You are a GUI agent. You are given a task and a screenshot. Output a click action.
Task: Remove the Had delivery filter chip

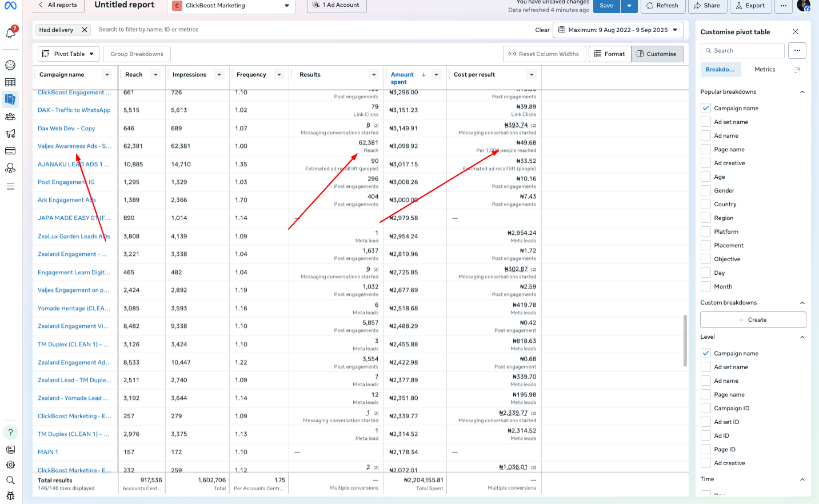tap(85, 30)
